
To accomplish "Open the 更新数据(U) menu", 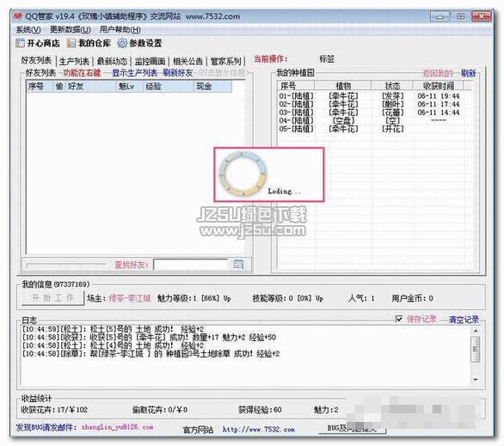I will coord(70,29).
